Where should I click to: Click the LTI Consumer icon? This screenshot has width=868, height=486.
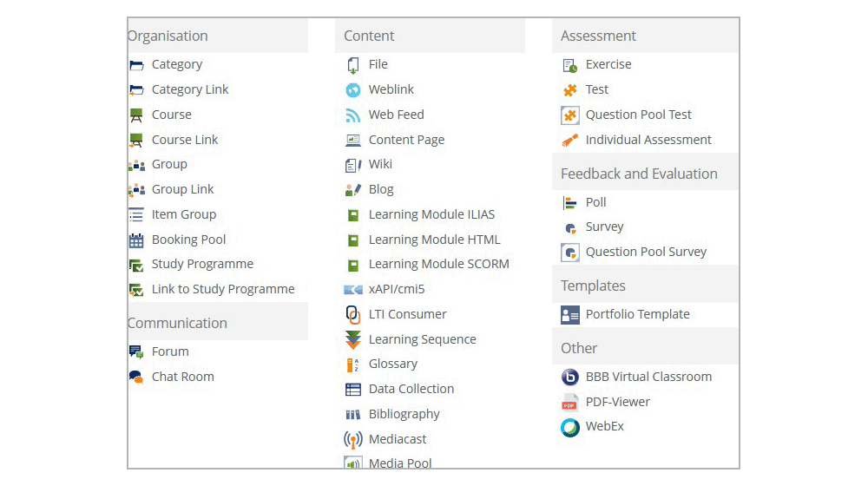[x=352, y=314]
